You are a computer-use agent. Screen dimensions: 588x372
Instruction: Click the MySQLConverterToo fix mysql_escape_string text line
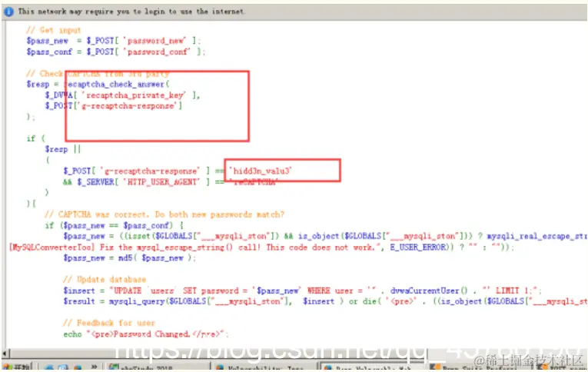click(261, 247)
